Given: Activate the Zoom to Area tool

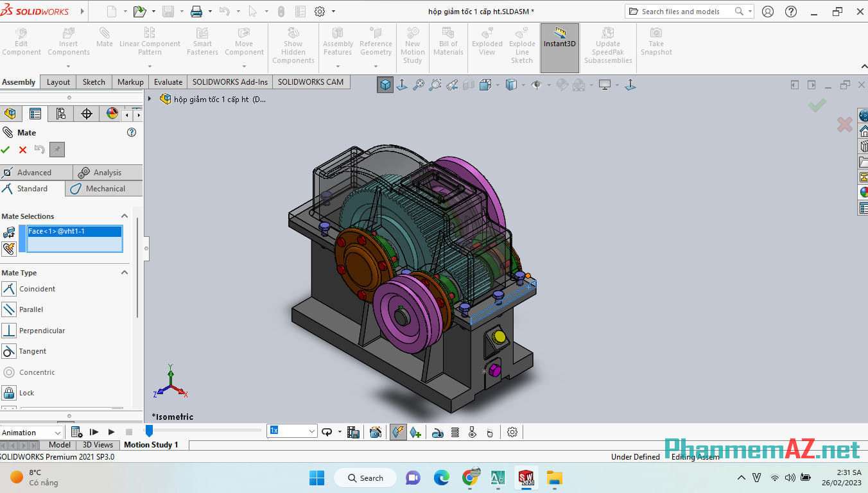Looking at the screenshot, I should tap(435, 84).
